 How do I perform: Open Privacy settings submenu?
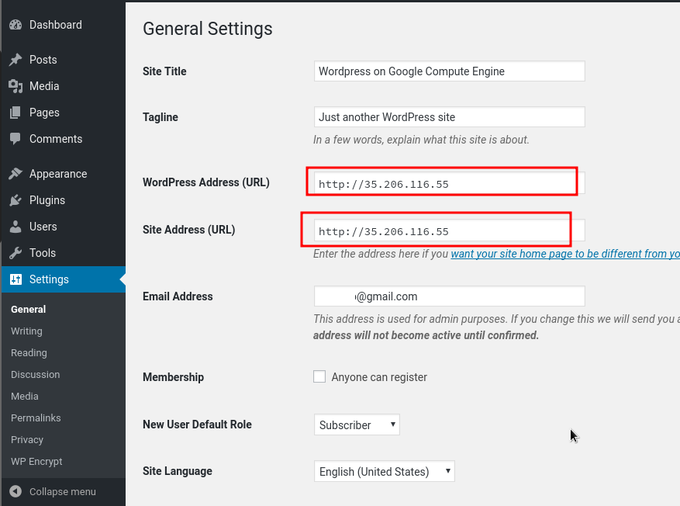point(27,439)
